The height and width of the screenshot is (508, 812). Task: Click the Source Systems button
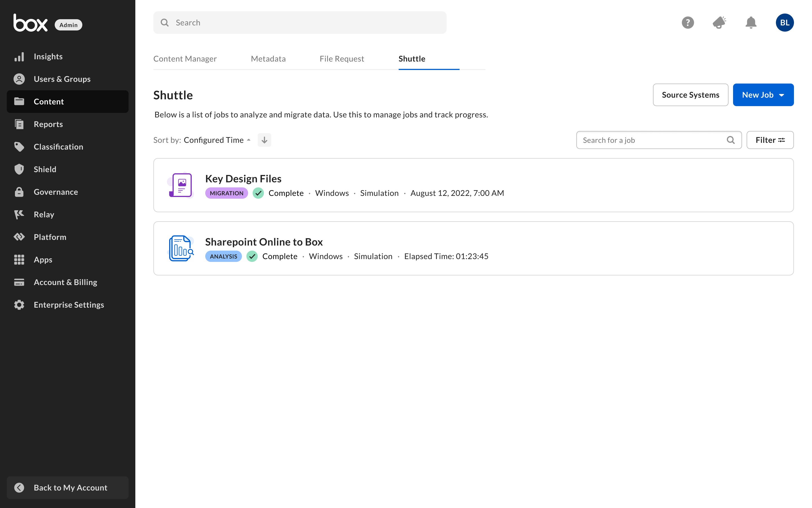(x=690, y=95)
